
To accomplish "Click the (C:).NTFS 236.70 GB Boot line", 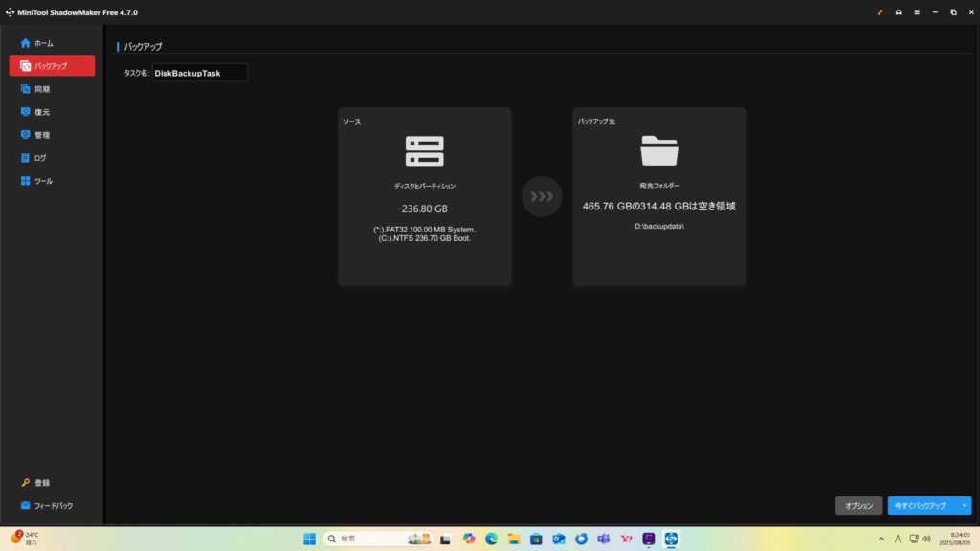I will pos(424,238).
